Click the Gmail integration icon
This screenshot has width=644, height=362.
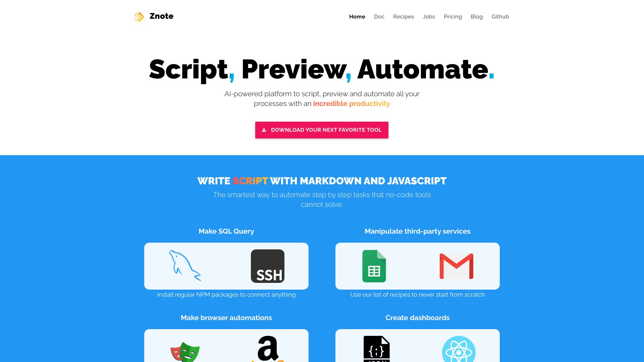(x=457, y=266)
